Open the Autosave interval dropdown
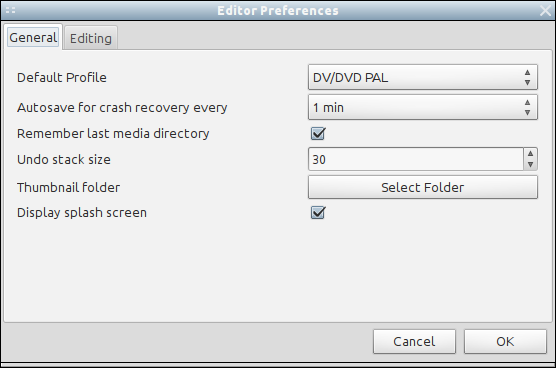The image size is (556, 368). [x=423, y=107]
